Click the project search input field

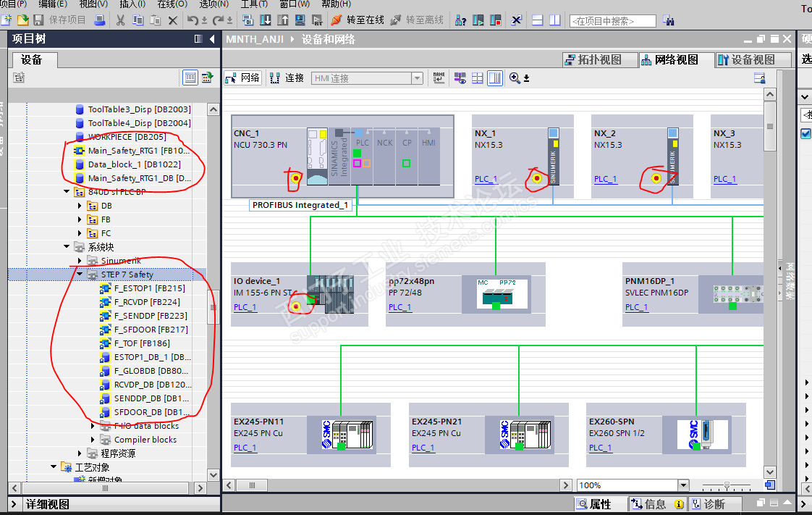click(613, 21)
